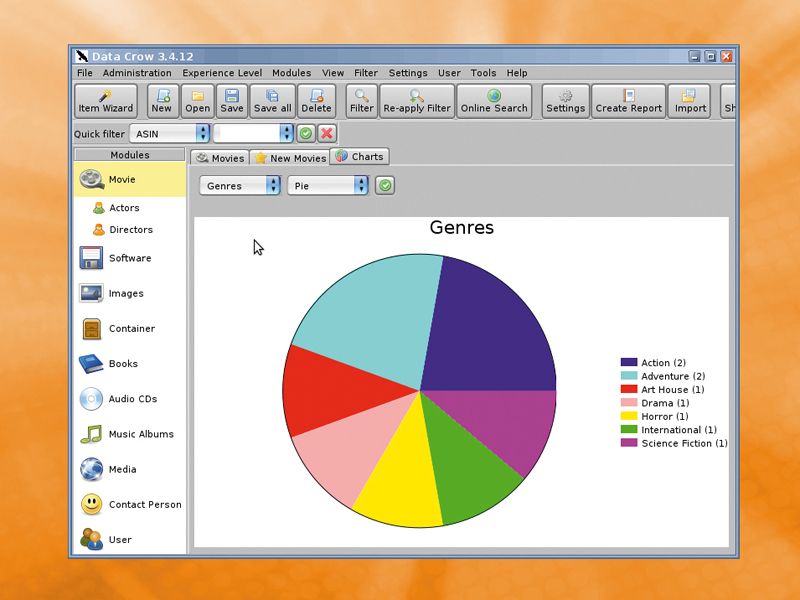Clear the quick filter with red X
This screenshot has width=800, height=600.
click(325, 133)
